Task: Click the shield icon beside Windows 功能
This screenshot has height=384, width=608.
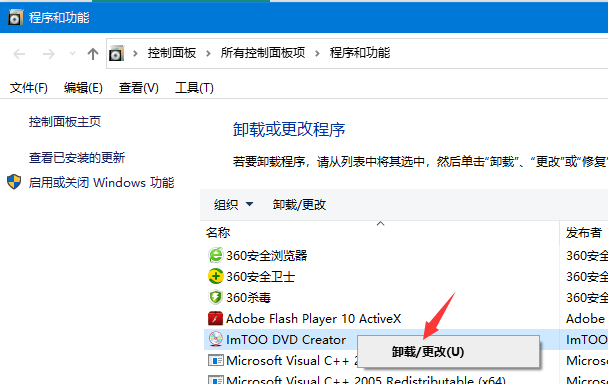Action: [14, 182]
